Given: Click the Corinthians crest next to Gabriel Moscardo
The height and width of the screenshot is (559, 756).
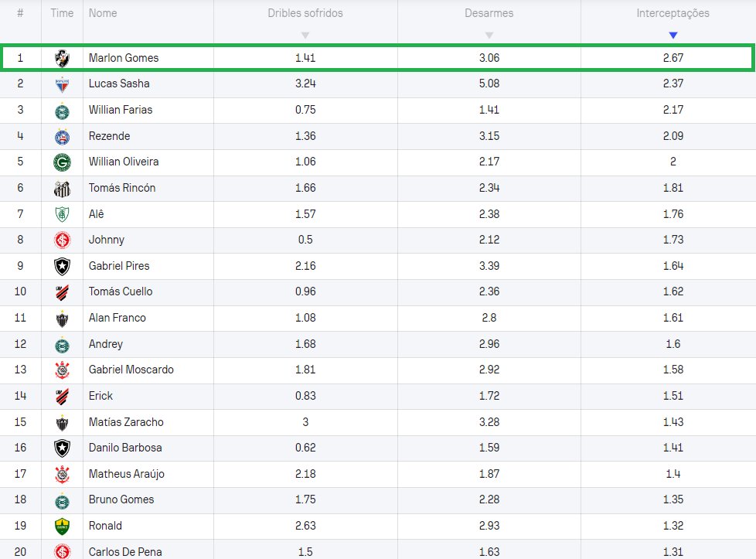Looking at the screenshot, I should click(62, 370).
